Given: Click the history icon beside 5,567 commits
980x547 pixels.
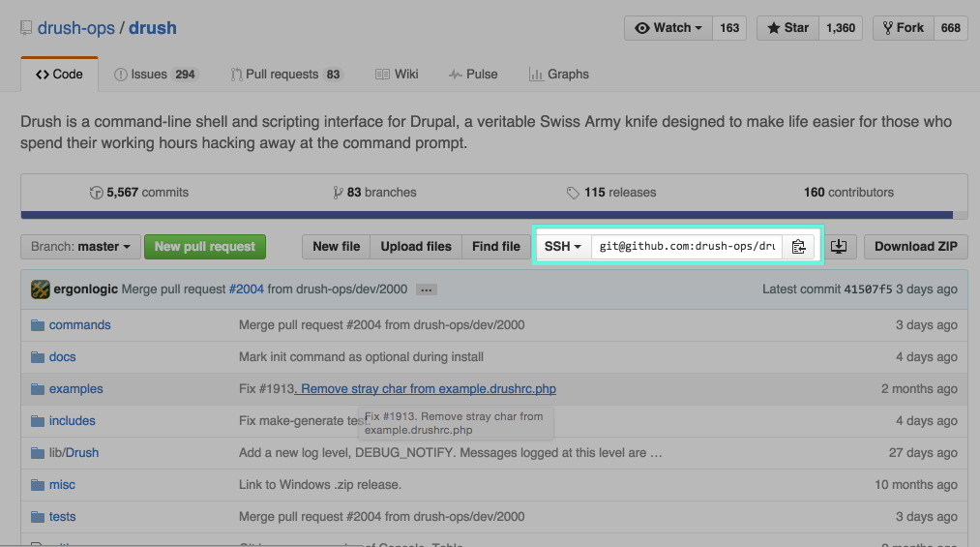Looking at the screenshot, I should click(96, 193).
